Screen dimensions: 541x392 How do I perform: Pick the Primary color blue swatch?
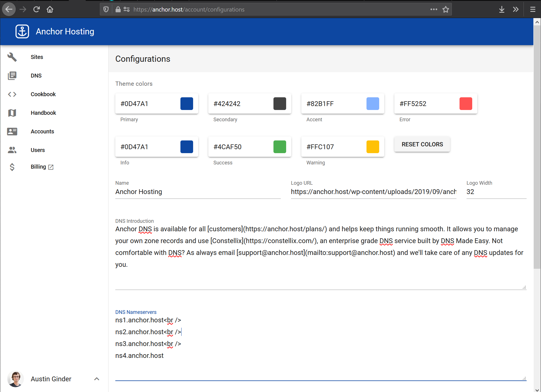[187, 103]
